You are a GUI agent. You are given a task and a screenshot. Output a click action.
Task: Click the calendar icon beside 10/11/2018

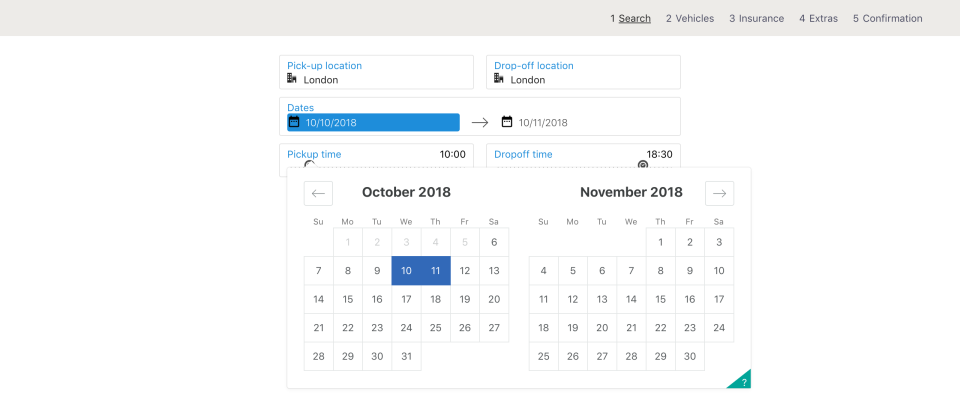(507, 122)
